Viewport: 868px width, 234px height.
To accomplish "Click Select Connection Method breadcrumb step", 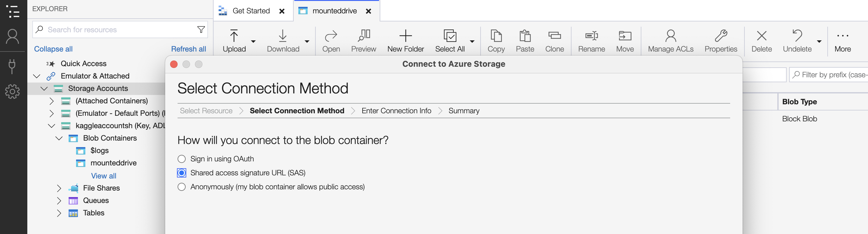I will coord(297,111).
